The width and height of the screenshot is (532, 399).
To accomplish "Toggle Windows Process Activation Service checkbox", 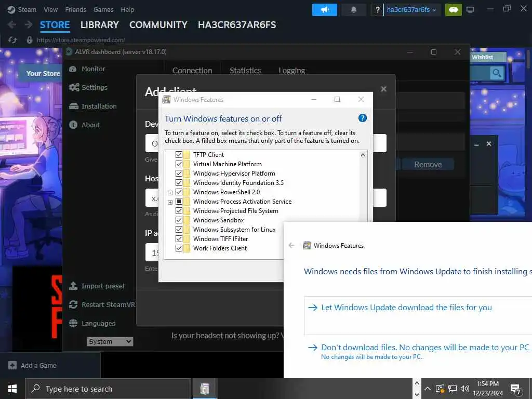I will pyautogui.click(x=179, y=202).
